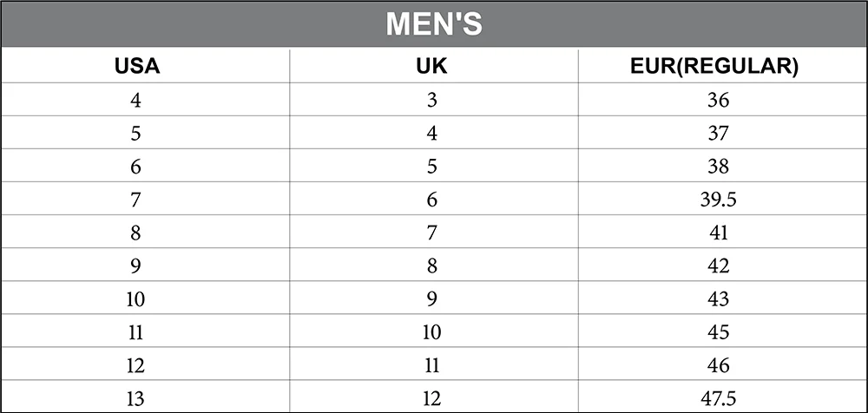Select UK size 6 cell
This screenshot has height=413, width=868.
click(x=431, y=200)
